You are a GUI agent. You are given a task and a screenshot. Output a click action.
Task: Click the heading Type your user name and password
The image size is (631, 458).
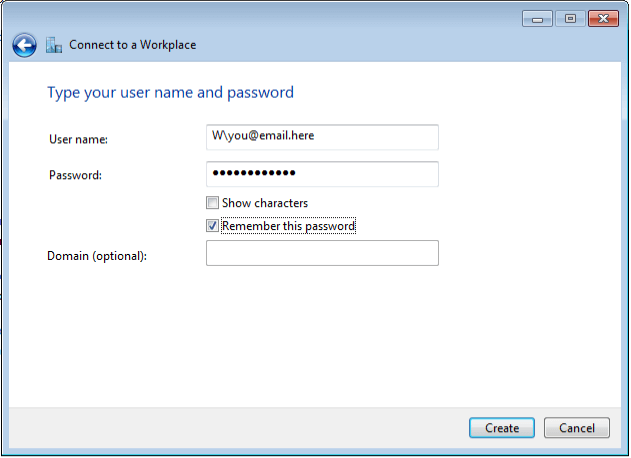pos(171,93)
